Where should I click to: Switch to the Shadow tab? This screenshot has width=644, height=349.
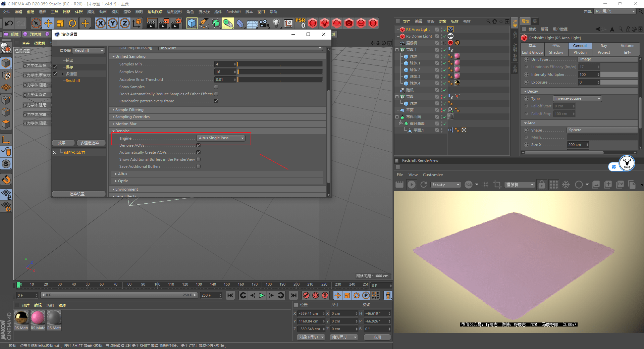tap(556, 52)
